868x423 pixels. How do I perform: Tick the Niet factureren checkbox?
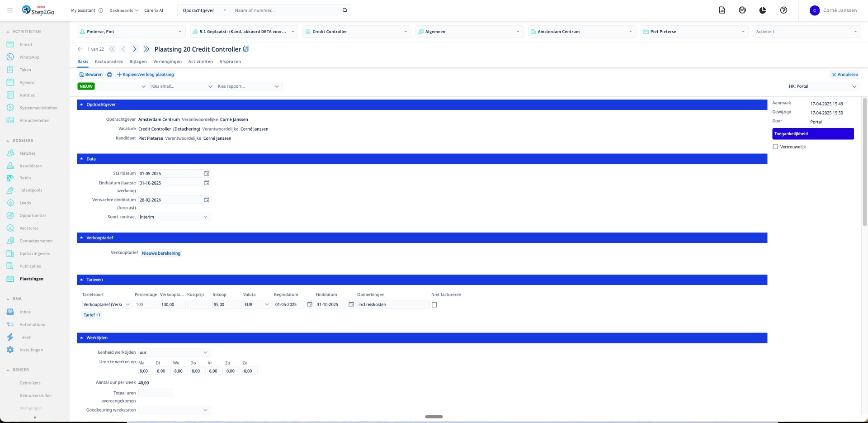434,305
